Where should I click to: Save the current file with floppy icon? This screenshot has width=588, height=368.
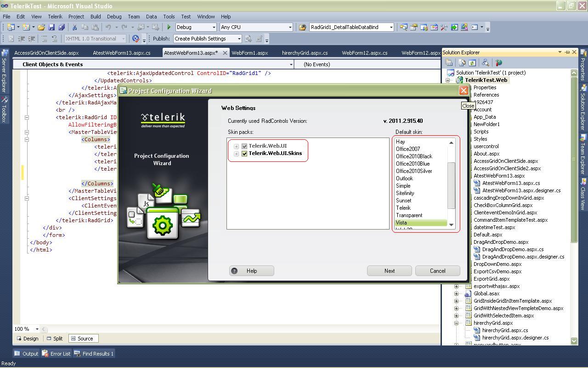tap(51, 27)
